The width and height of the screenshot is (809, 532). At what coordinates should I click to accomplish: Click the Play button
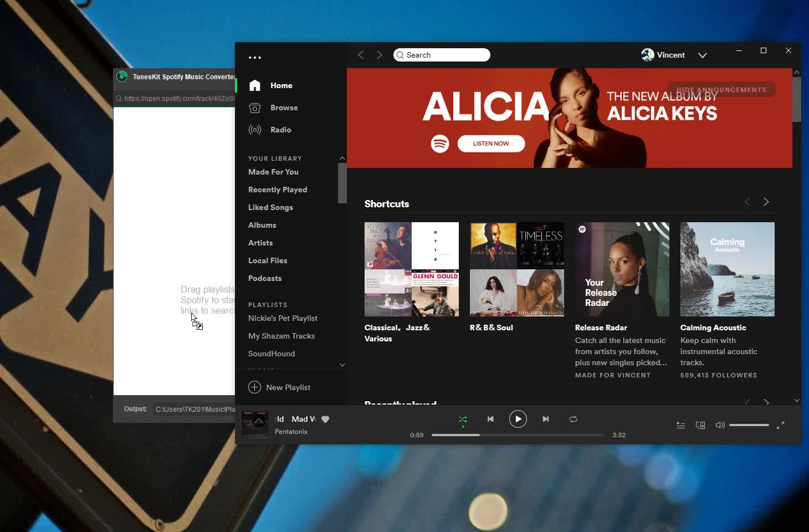click(518, 420)
